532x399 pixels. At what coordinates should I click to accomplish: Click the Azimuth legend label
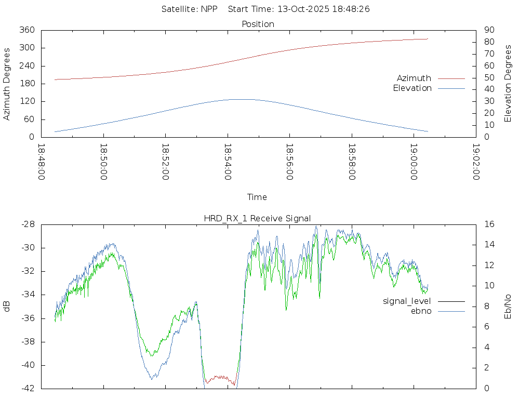414,78
